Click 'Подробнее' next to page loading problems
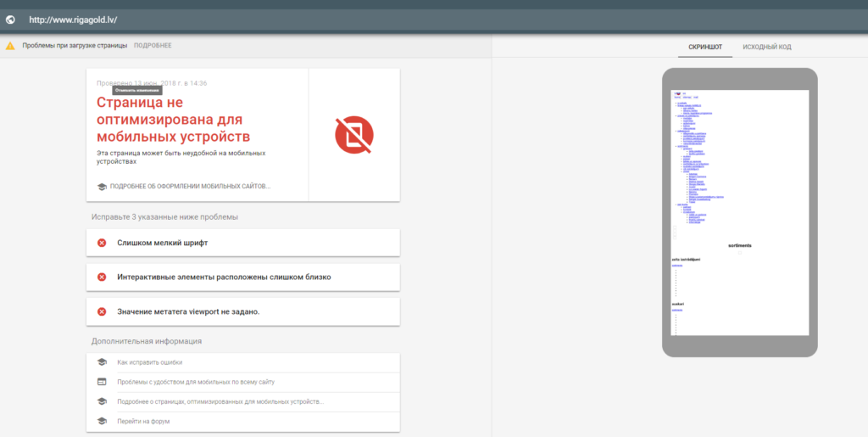The height and width of the screenshot is (437, 868). click(x=153, y=46)
